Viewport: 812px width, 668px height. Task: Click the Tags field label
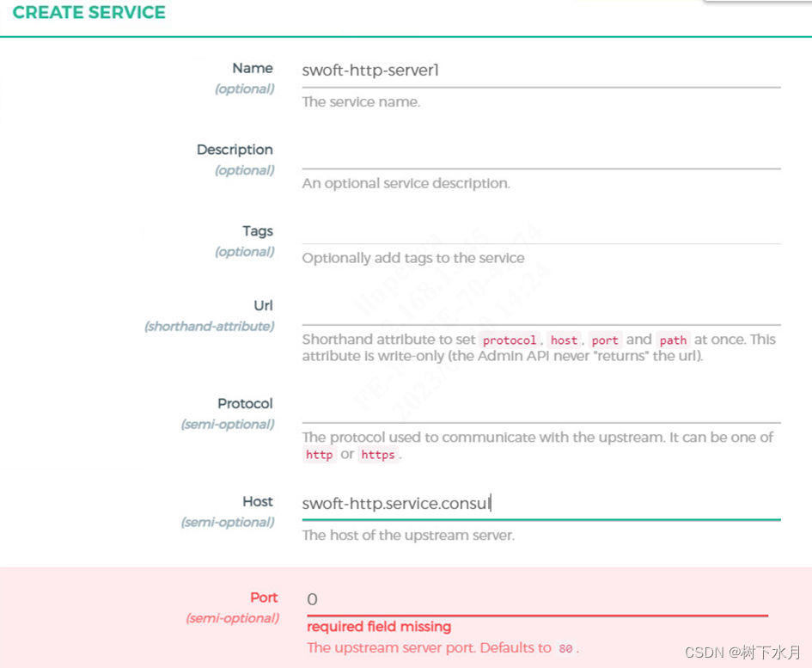258,231
